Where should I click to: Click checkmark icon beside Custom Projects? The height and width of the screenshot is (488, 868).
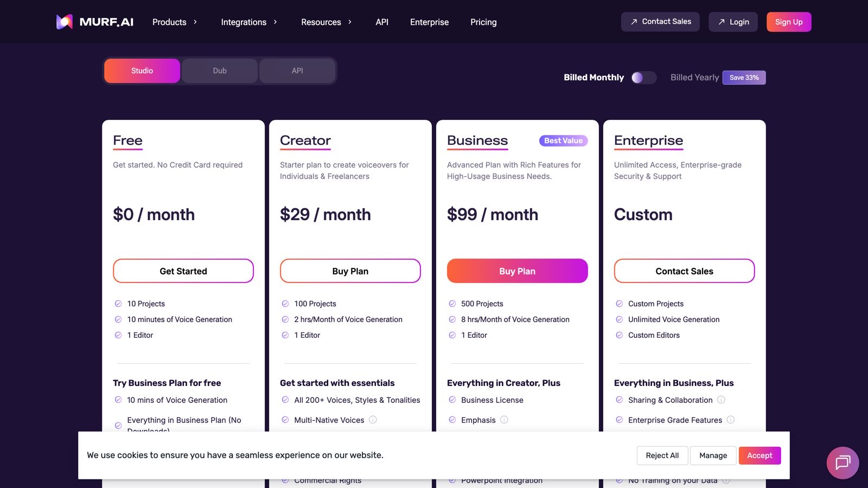click(620, 304)
